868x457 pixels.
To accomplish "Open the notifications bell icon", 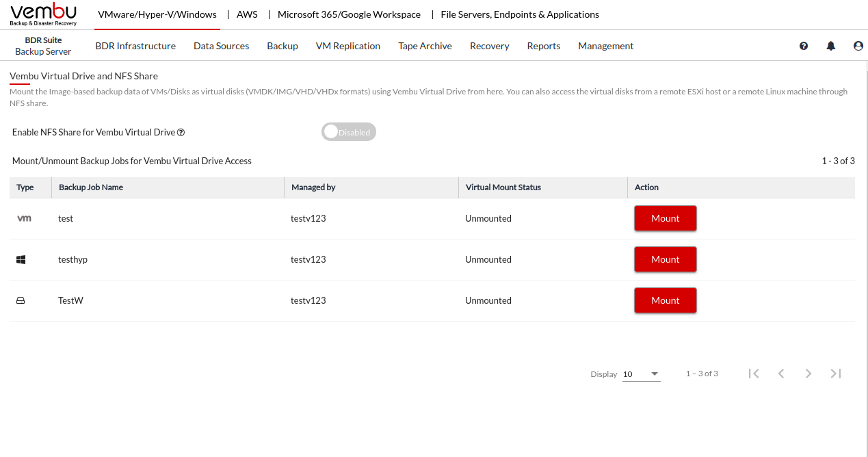I will pos(831,46).
